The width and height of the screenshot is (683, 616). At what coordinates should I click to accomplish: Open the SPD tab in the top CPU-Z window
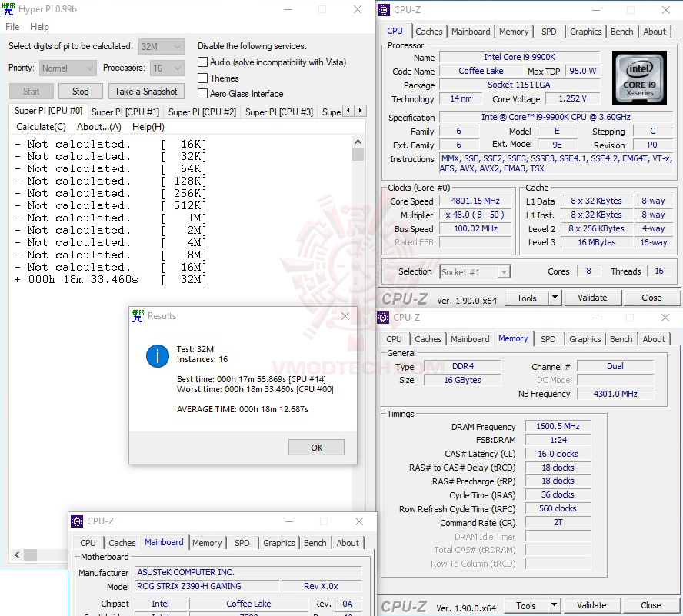pos(549,32)
